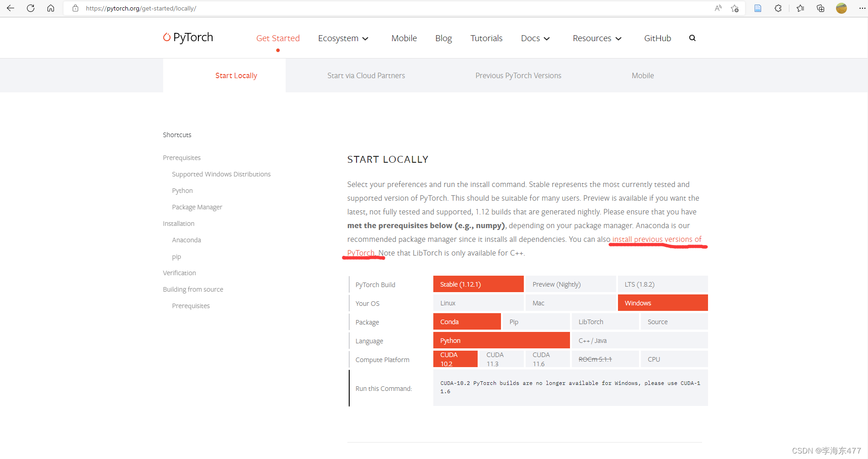Jump to Building from source shortcut
Image resolution: width=868 pixels, height=459 pixels.
click(x=193, y=289)
